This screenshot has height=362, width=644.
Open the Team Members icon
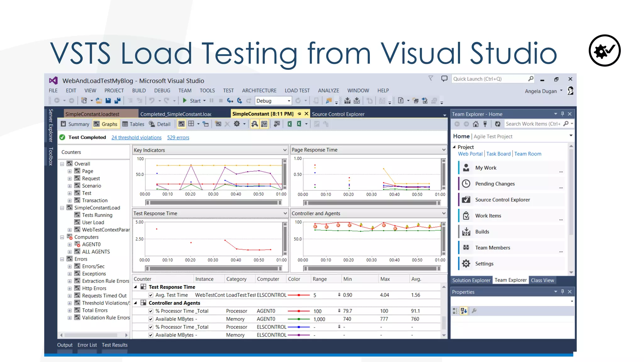point(466,248)
